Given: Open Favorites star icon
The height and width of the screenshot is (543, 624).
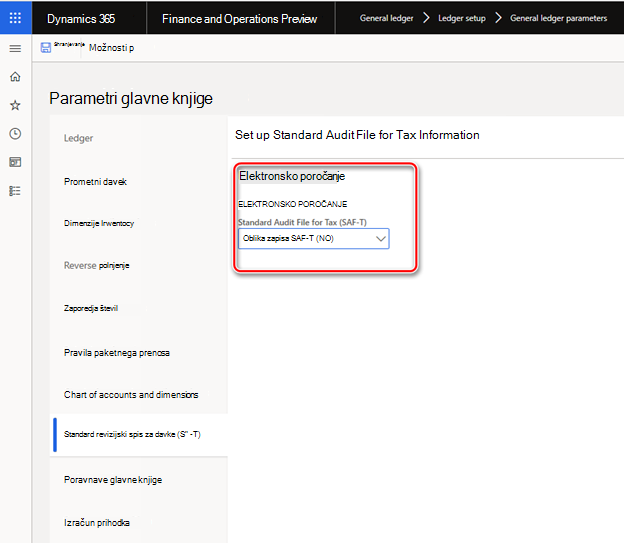Looking at the screenshot, I should (x=15, y=105).
